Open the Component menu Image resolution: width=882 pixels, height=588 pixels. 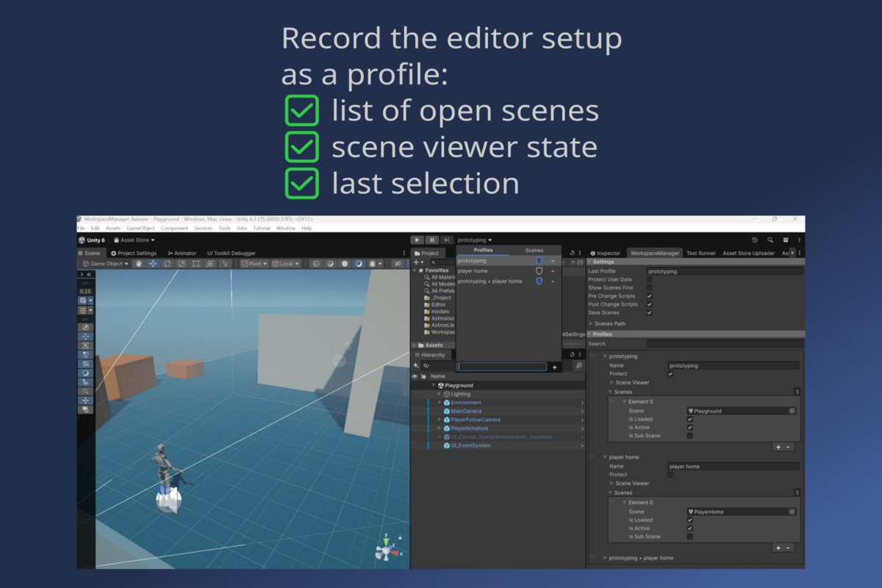[175, 228]
